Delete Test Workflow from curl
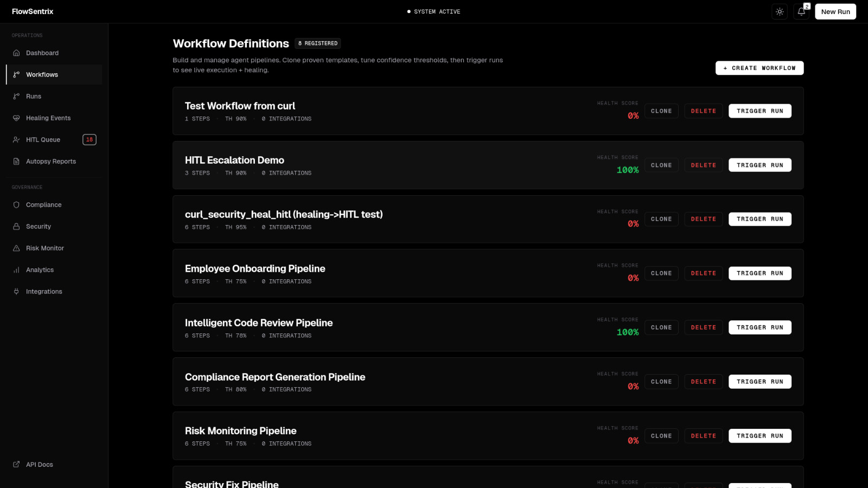 [x=704, y=111]
